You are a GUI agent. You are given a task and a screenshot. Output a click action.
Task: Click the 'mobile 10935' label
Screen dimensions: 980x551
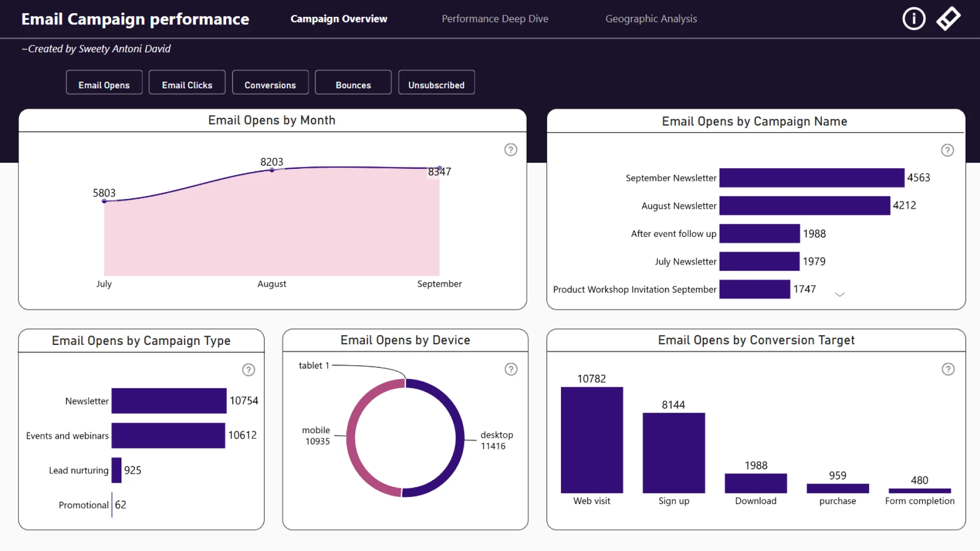316,436
